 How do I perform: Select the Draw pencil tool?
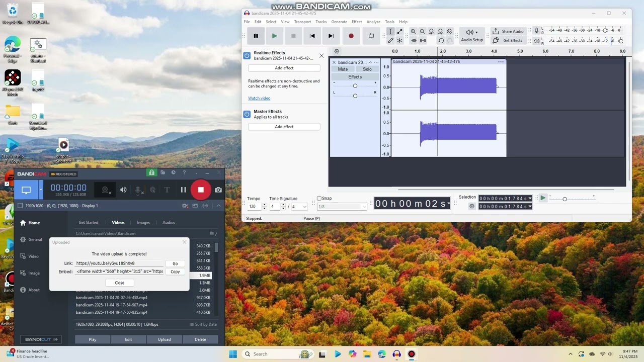point(390,40)
